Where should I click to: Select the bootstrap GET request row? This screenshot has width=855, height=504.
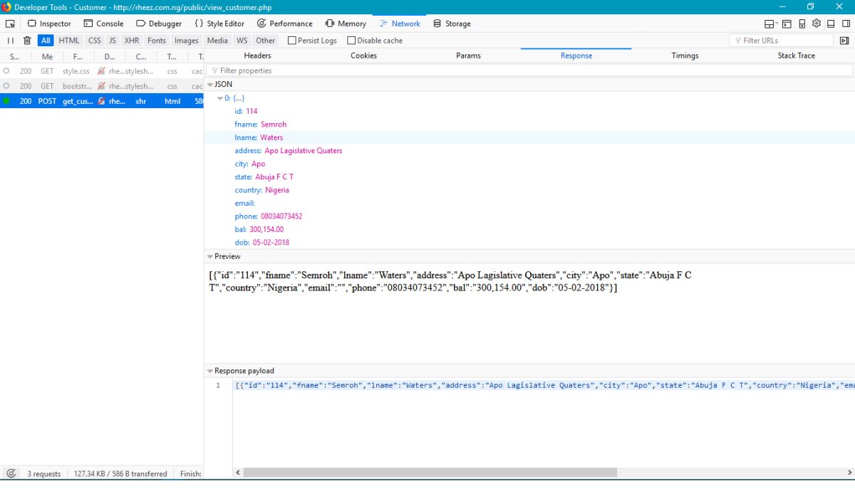(x=102, y=86)
